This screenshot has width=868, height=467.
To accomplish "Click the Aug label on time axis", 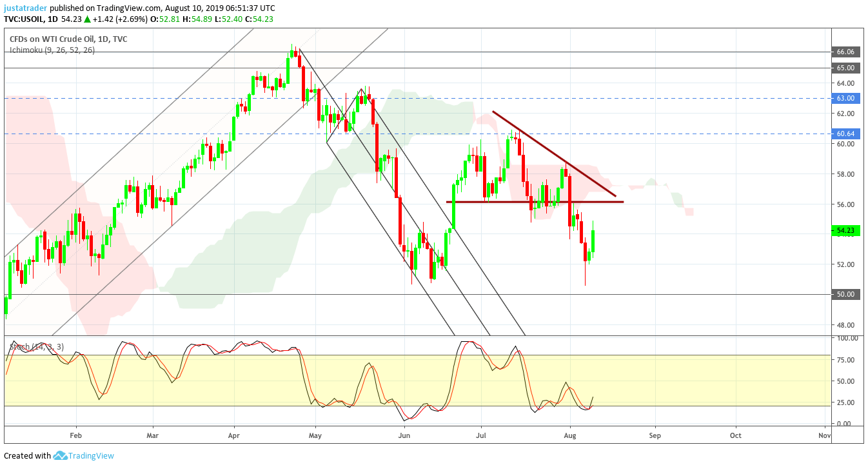I will 569,436.
